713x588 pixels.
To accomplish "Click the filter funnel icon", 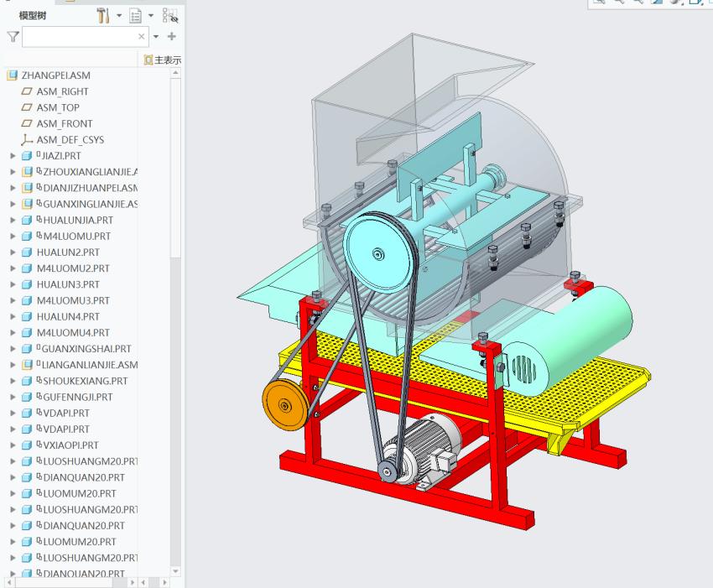I will point(12,37).
